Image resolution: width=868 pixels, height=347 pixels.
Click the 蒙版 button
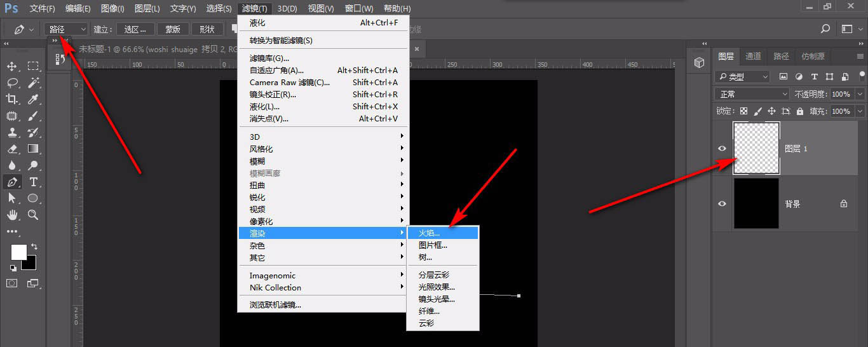173,29
